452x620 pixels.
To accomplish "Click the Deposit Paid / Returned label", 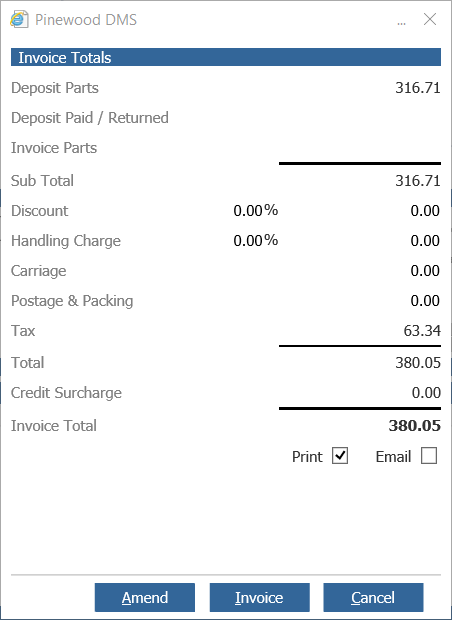I will [x=90, y=118].
